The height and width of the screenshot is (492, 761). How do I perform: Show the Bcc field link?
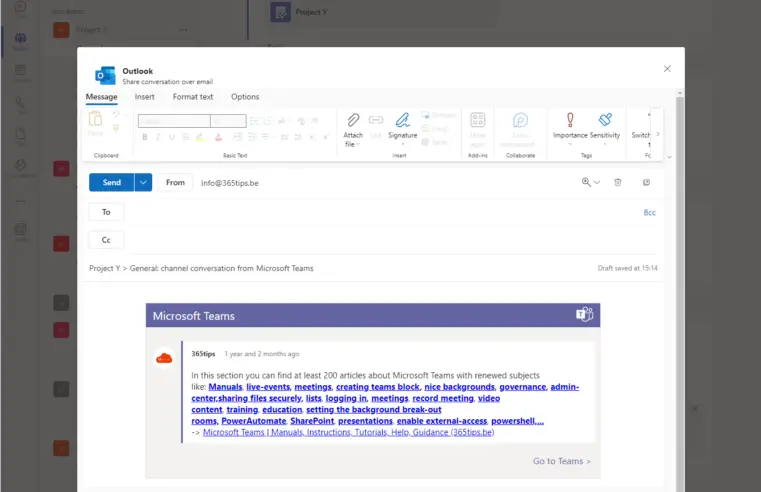tap(649, 213)
